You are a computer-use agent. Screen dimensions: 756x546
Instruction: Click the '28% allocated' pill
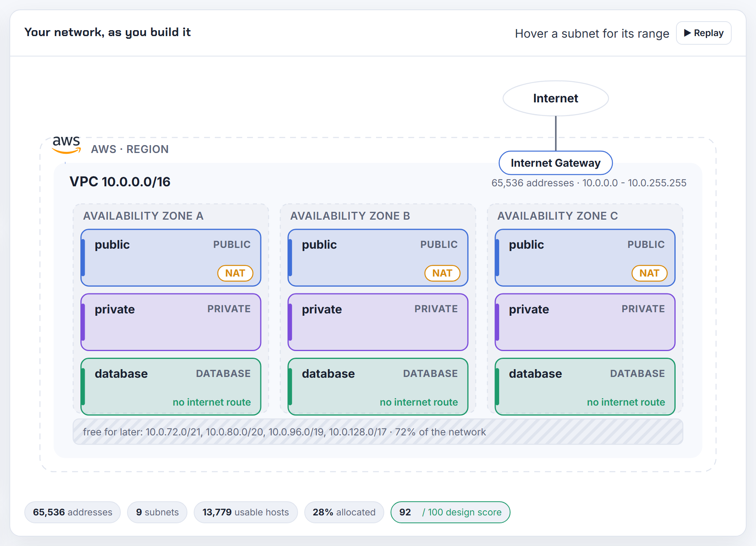coord(344,512)
